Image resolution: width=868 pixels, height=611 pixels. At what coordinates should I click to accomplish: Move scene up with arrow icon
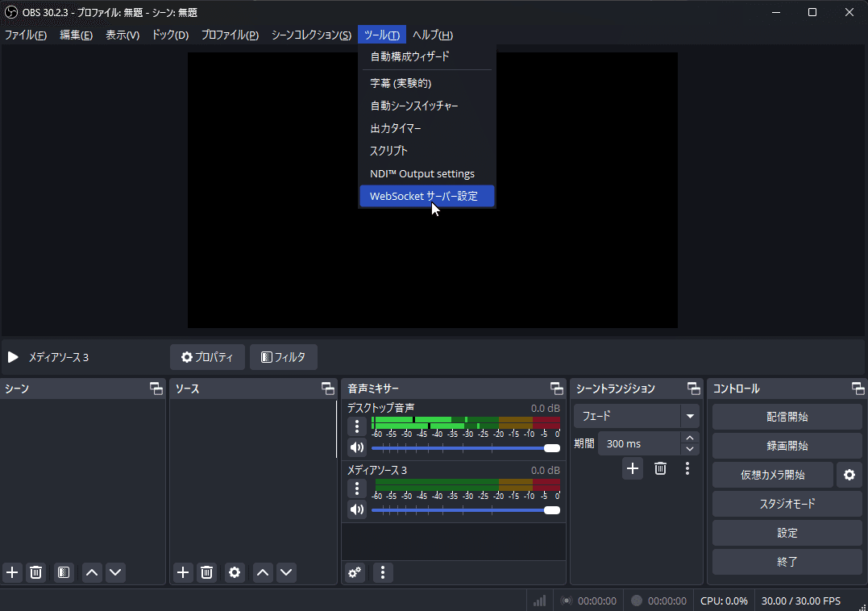click(x=92, y=572)
